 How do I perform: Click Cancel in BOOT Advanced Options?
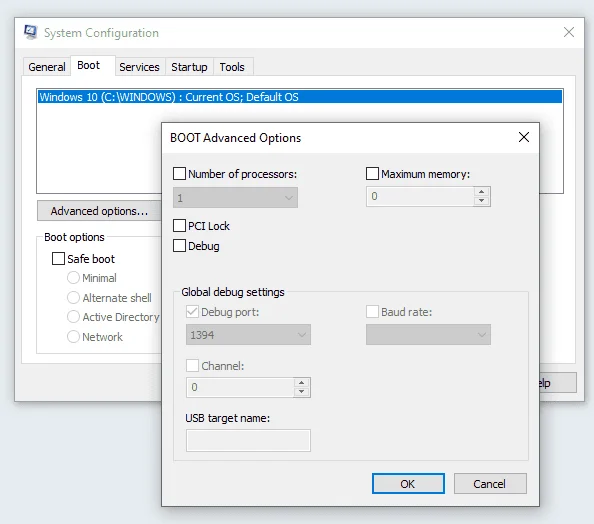pyautogui.click(x=490, y=483)
